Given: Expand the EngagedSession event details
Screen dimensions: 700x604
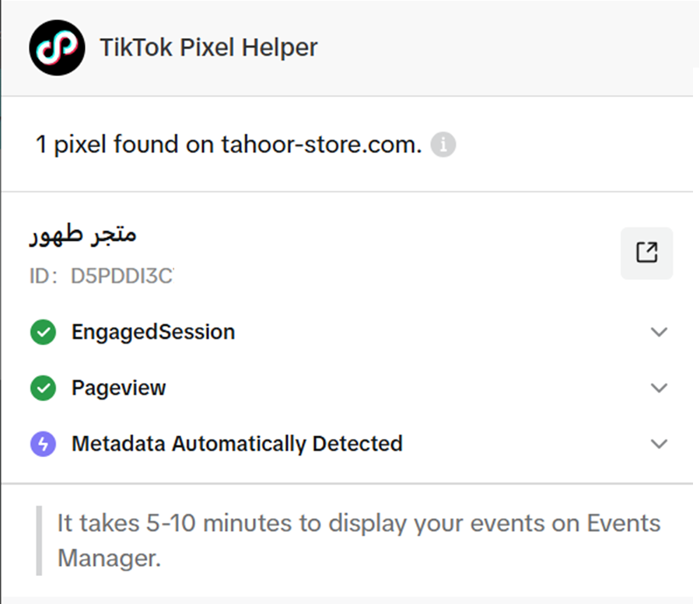Looking at the screenshot, I should 660,332.
